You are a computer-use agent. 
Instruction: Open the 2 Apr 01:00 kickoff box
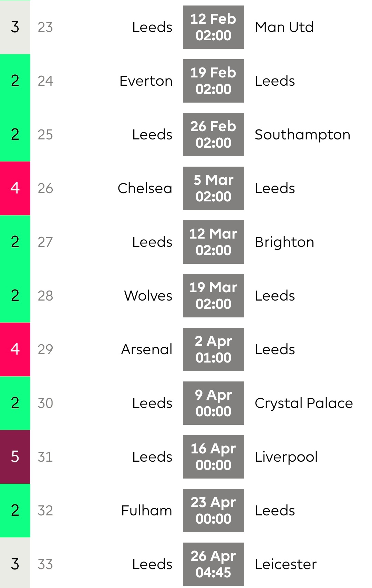coord(213,349)
